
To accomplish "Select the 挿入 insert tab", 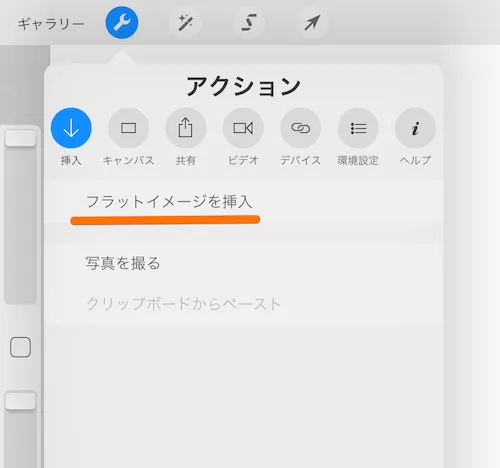I will pos(71,137).
